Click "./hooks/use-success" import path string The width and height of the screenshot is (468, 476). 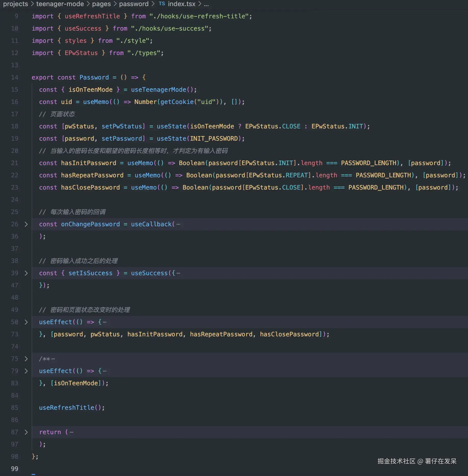pyautogui.click(x=170, y=29)
